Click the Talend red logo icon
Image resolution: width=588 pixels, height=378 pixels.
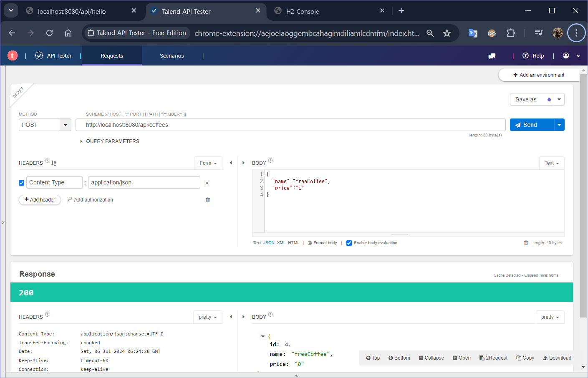(13, 55)
